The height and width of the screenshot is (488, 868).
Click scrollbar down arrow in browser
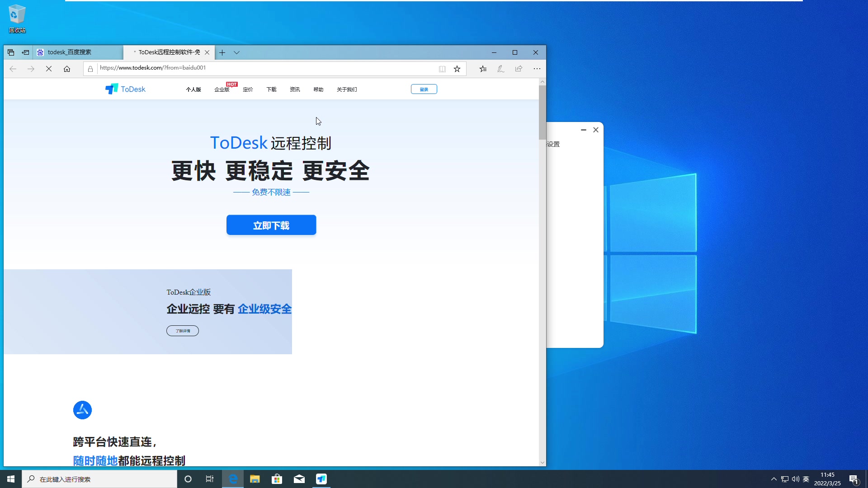(x=542, y=462)
